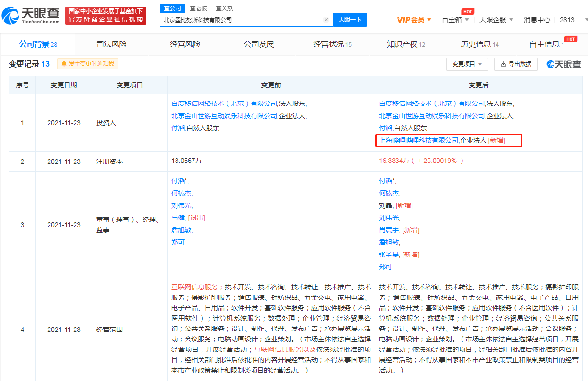This screenshot has width=588, height=381.
Task: Open the 自主信息 tab
Action: [x=547, y=44]
